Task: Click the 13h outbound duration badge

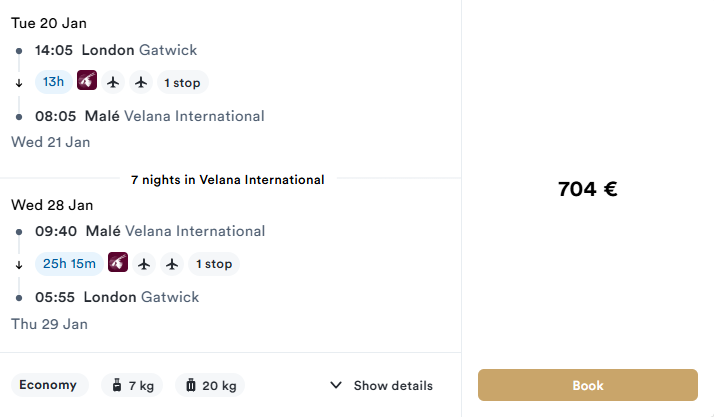Action: pos(53,82)
